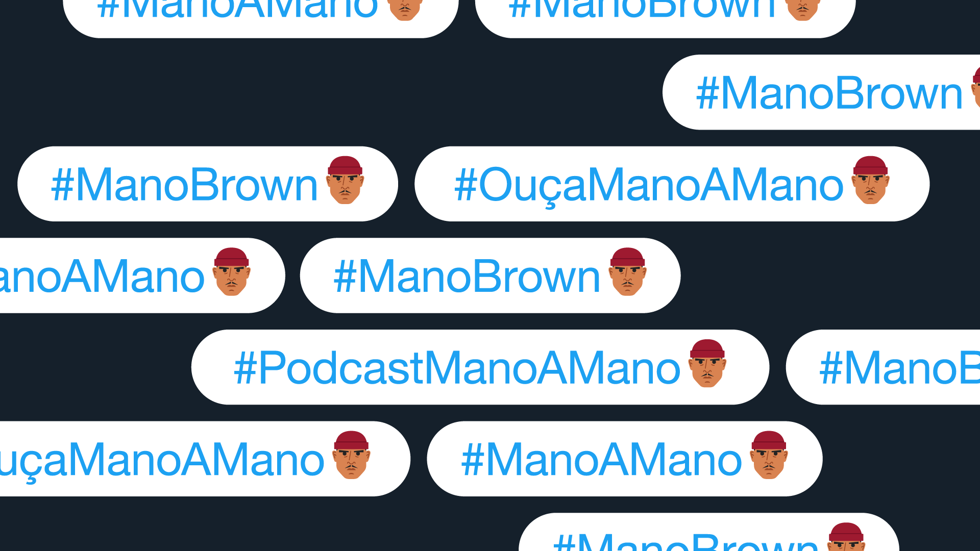Open the #OuçaManoAMano hashtag text
The width and height of the screenshot is (980, 551).
tap(649, 186)
